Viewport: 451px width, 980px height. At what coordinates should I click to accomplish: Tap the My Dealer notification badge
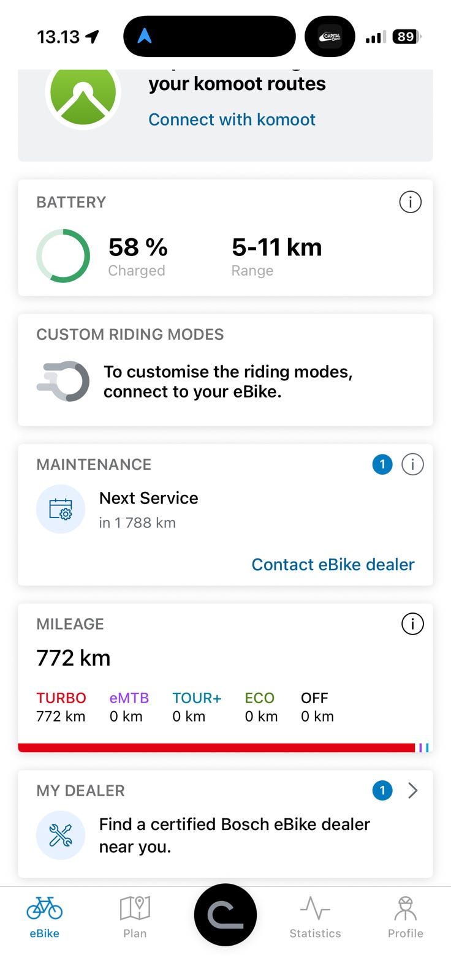[382, 791]
